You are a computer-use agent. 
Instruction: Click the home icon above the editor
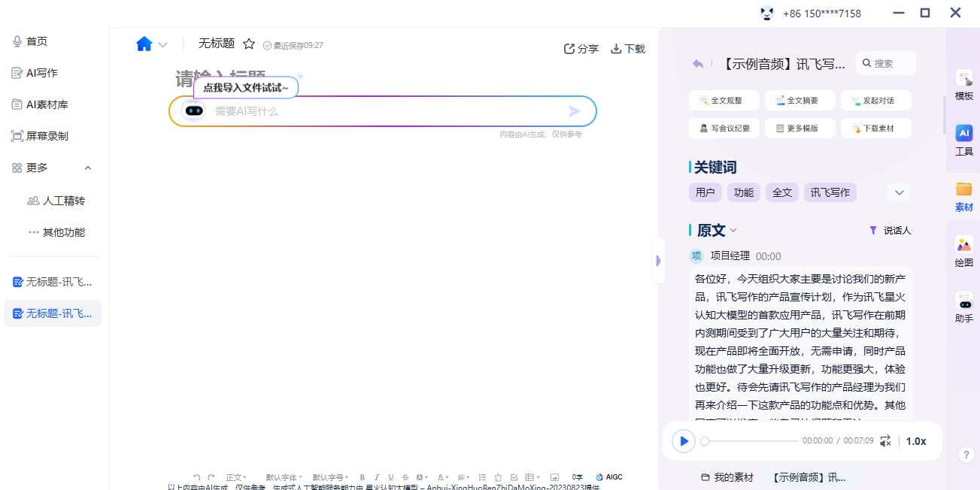tap(144, 44)
